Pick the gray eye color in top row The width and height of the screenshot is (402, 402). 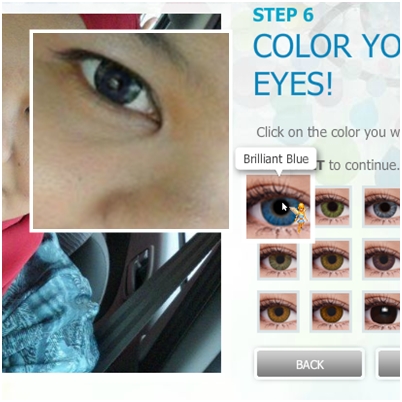[x=382, y=207]
